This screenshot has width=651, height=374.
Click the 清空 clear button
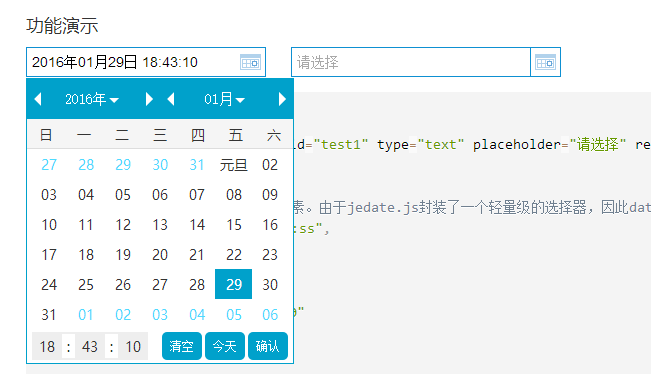coord(181,346)
